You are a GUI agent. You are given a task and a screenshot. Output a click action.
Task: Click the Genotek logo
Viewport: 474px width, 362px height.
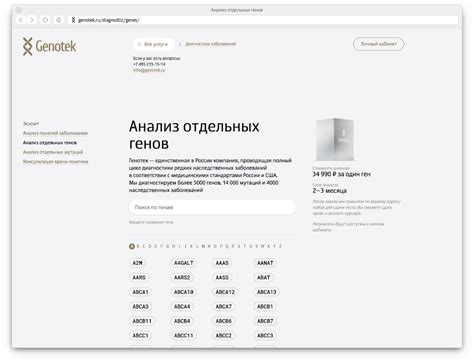click(49, 46)
